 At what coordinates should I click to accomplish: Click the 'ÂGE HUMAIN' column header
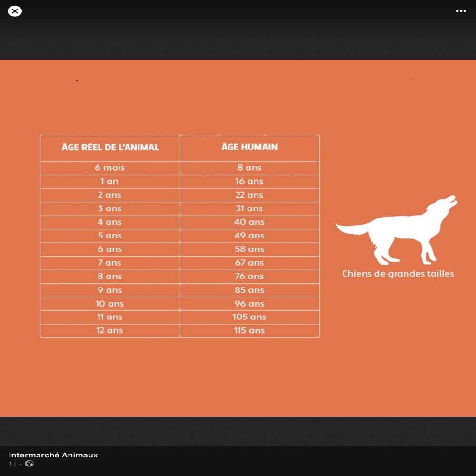point(250,148)
